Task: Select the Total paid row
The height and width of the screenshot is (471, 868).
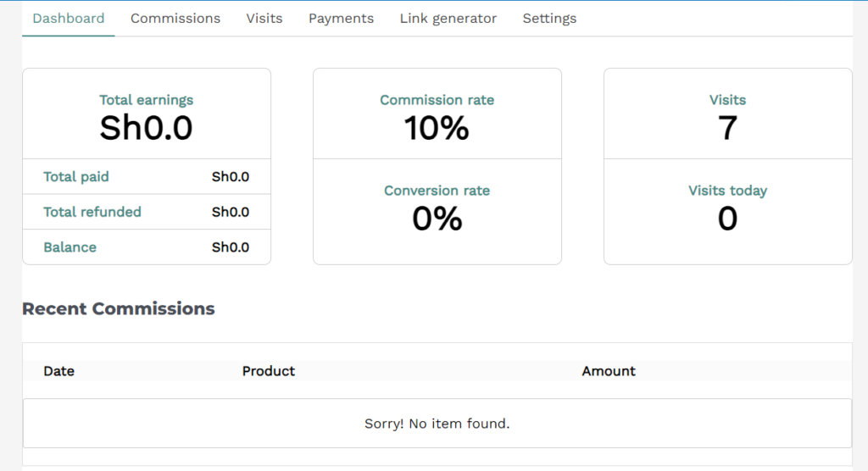Action: tap(147, 176)
